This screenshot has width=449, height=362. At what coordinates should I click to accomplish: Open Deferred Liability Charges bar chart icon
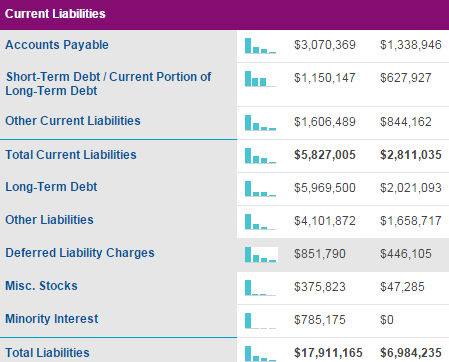261,254
